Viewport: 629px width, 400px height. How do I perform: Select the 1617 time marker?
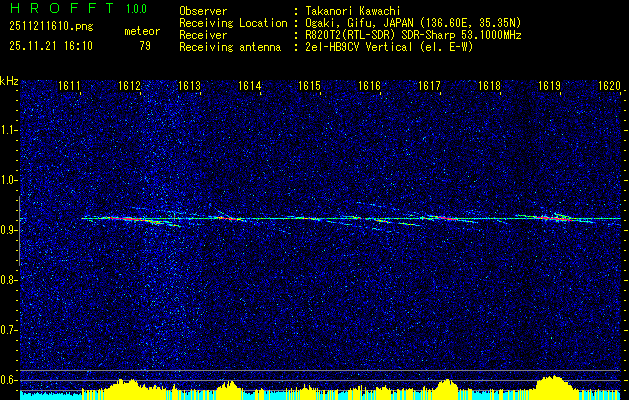click(x=429, y=87)
